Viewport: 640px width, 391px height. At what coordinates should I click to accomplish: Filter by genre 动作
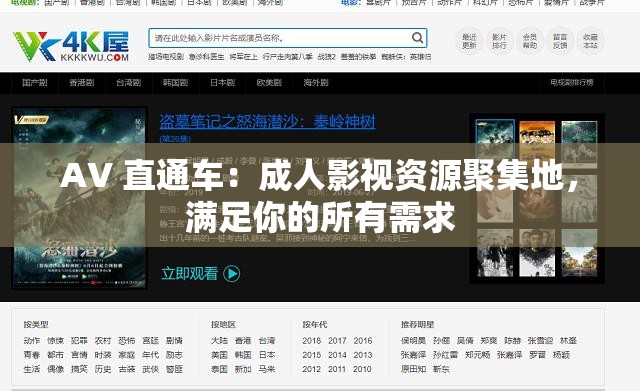point(32,341)
